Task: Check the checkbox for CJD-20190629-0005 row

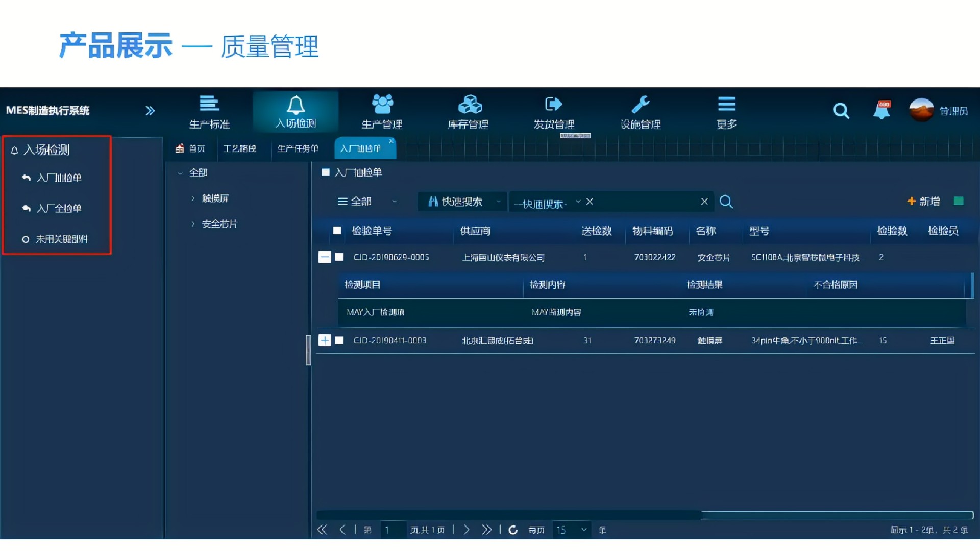Action: [339, 257]
